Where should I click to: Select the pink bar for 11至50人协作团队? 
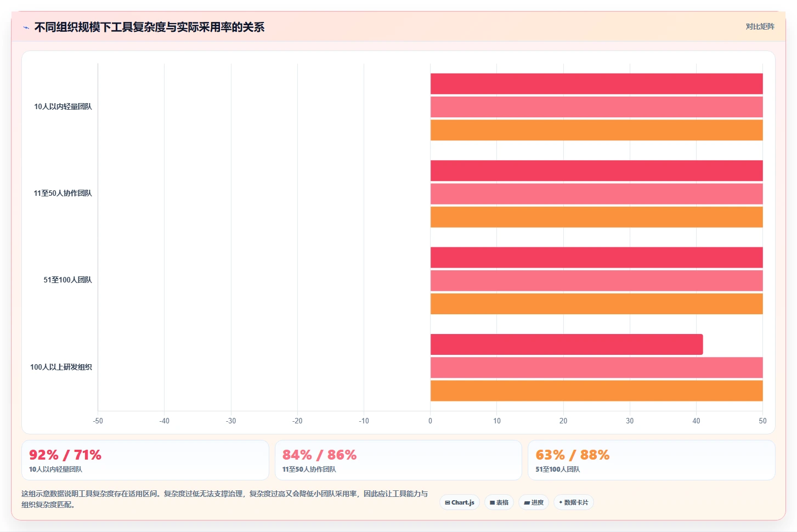(596, 194)
